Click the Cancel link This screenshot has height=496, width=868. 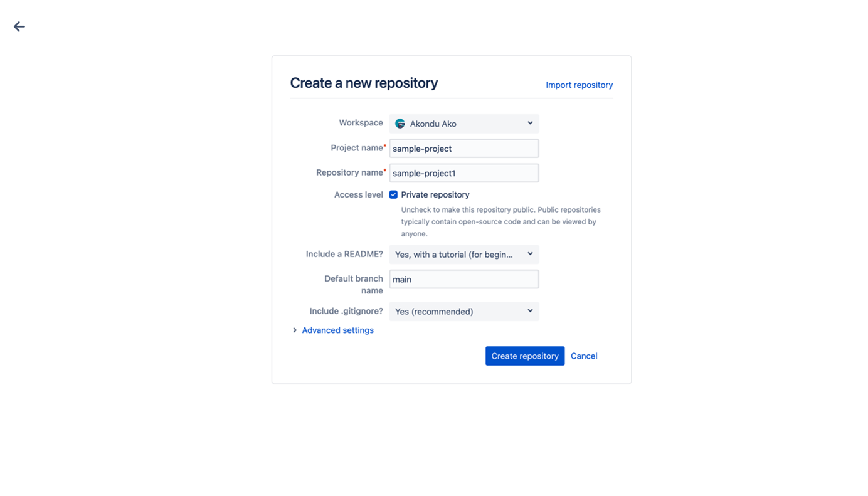pos(584,356)
